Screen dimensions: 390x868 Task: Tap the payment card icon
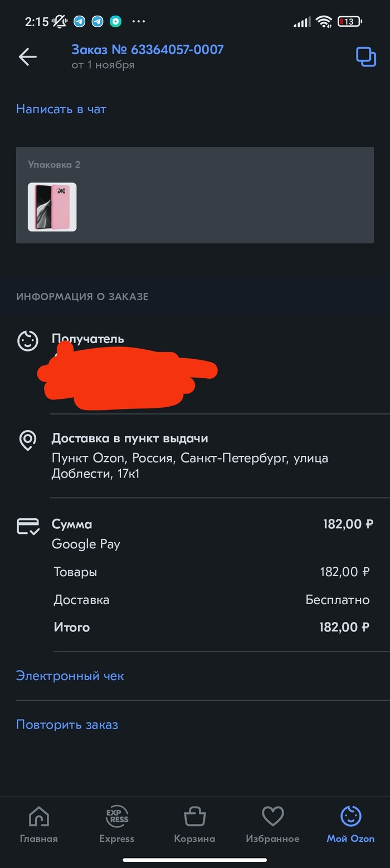(28, 526)
